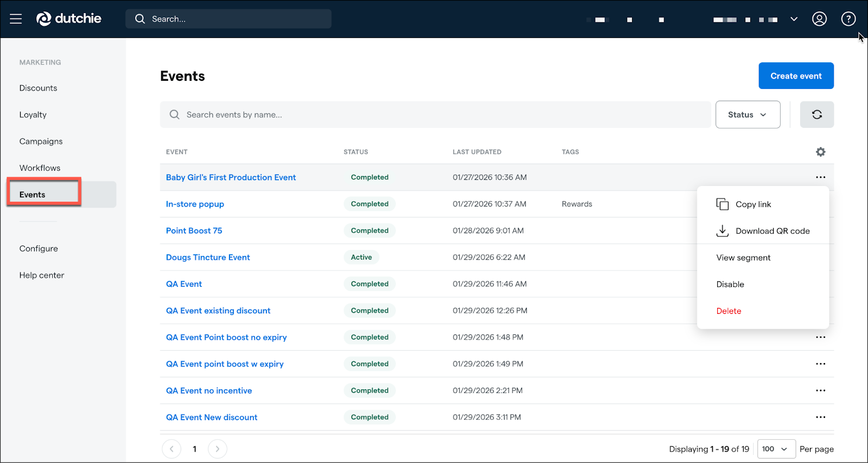This screenshot has width=868, height=463.
Task: Expand the location selector chevron in header
Action: tap(794, 19)
